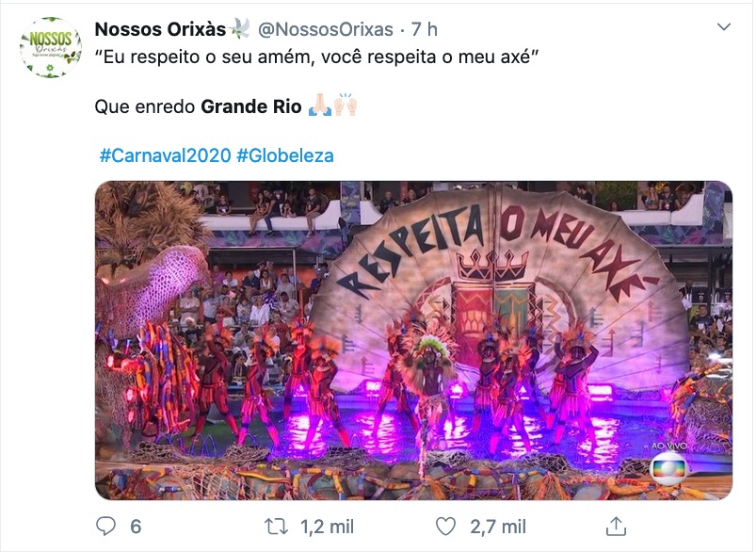Click the 1,2 mil retweet count

click(327, 526)
